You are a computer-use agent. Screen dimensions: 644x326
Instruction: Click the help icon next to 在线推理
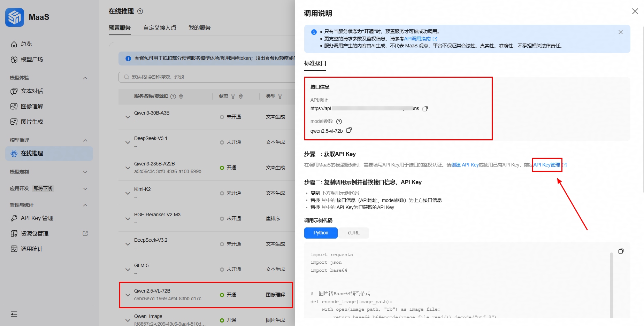tap(140, 11)
